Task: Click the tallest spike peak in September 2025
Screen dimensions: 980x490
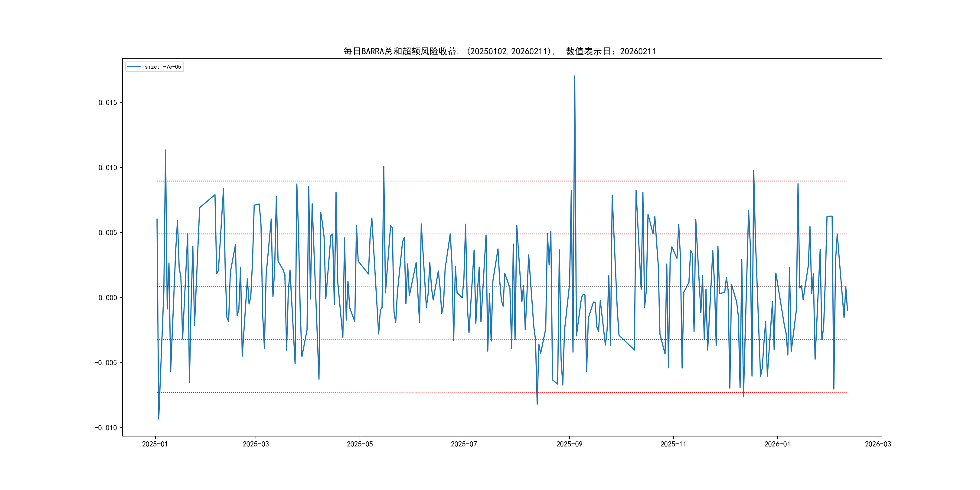Action: point(574,76)
